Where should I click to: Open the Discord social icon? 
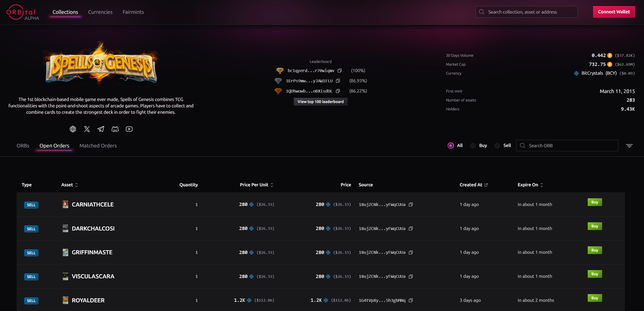click(115, 129)
